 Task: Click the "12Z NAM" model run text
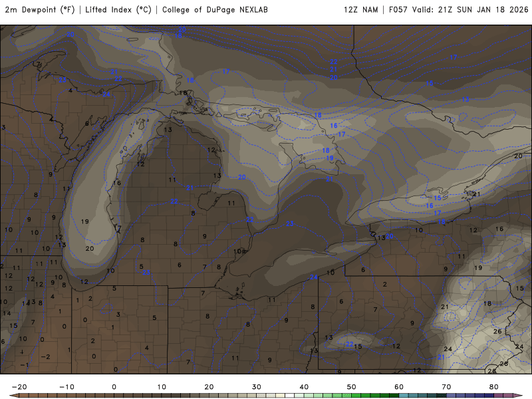coord(360,10)
